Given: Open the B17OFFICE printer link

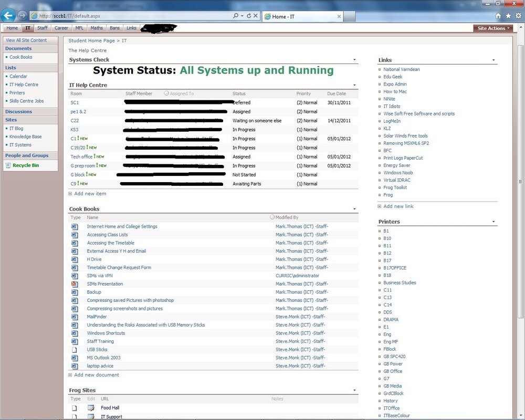Looking at the screenshot, I should point(395,268).
